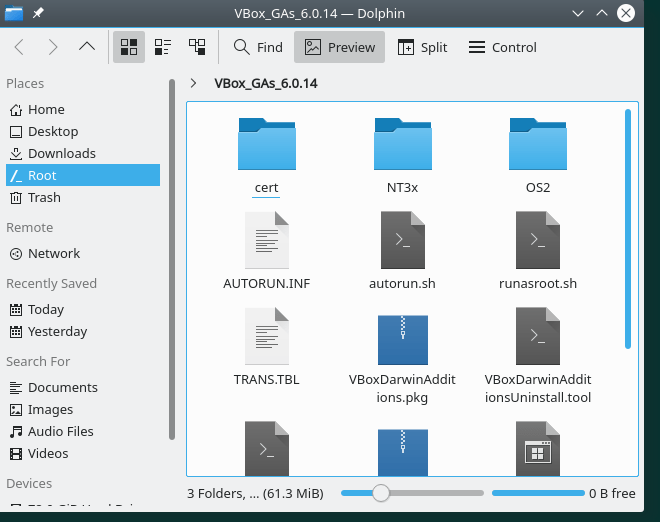The height and width of the screenshot is (522, 660).
Task: Select the NT3x folder icon
Action: pos(403,144)
